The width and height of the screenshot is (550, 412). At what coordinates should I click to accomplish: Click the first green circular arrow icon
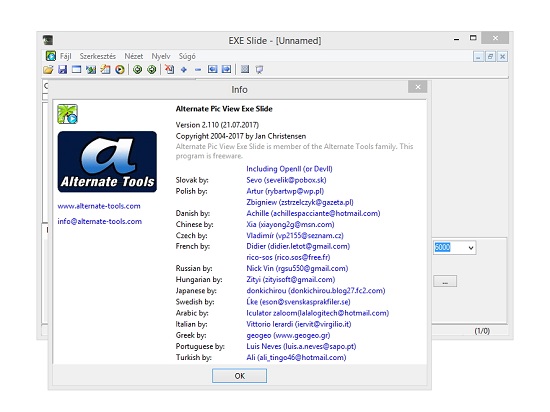(x=138, y=69)
